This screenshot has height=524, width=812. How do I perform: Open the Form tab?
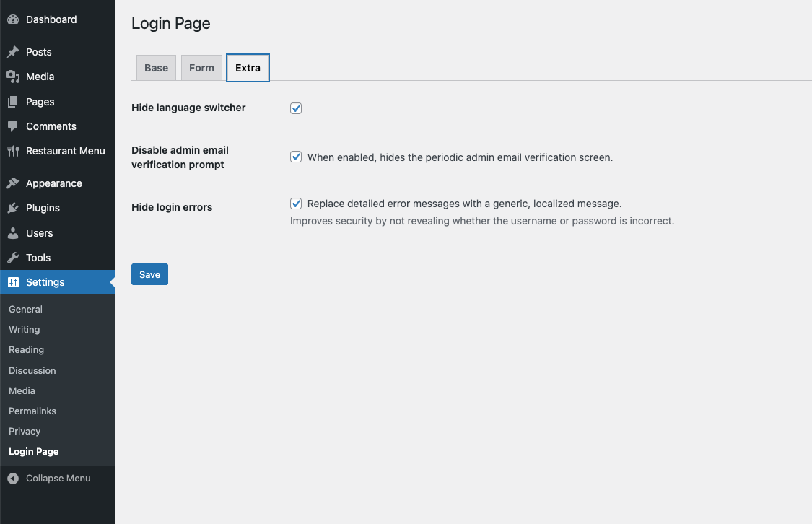[201, 67]
